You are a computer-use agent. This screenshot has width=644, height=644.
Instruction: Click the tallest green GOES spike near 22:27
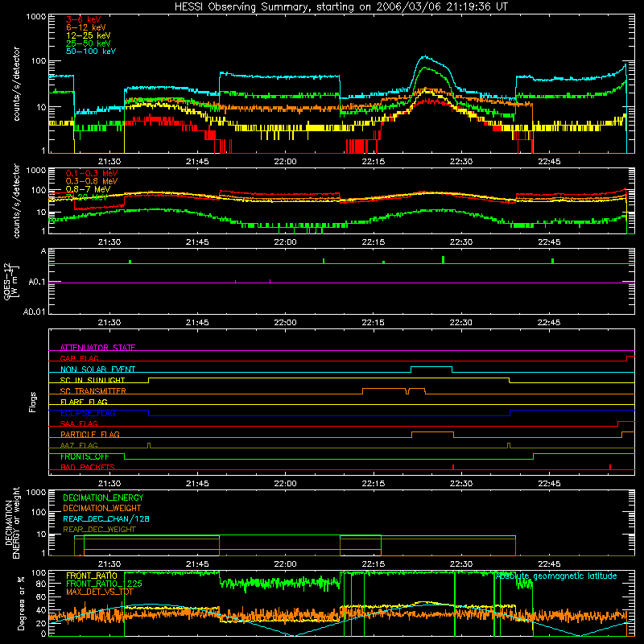(x=443, y=259)
